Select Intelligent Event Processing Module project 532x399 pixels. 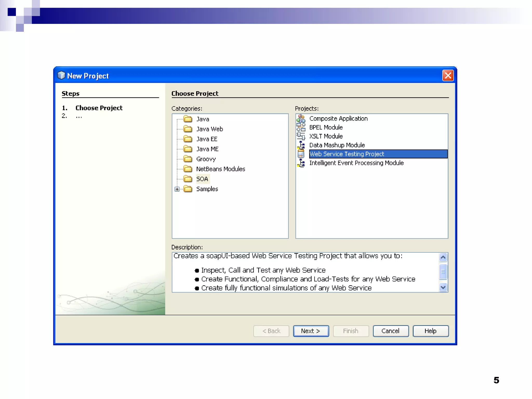pyautogui.click(x=356, y=163)
